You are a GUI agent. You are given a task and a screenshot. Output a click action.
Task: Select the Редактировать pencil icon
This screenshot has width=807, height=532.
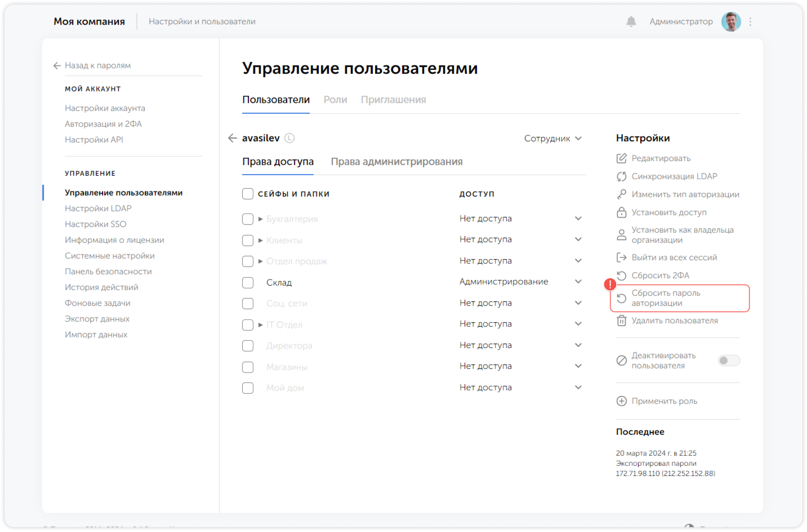[x=622, y=158]
